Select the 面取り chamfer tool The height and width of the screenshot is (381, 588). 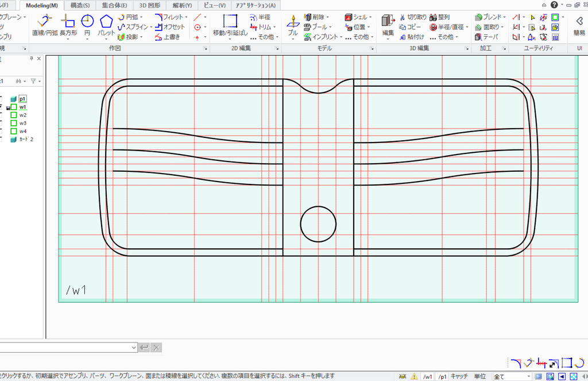487,27
